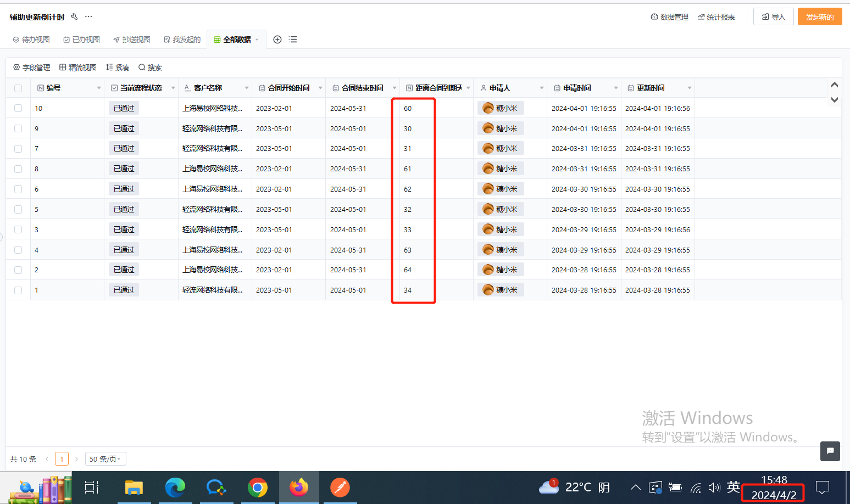Click the previous page arrow

click(x=47, y=459)
